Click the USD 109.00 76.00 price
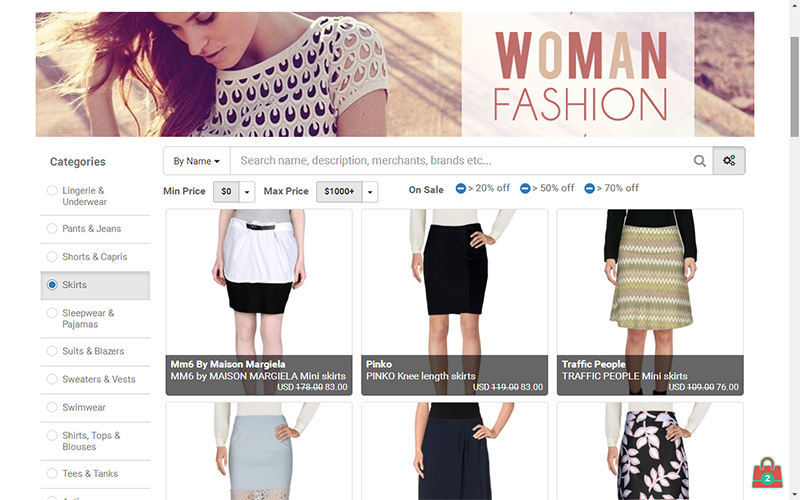This screenshot has height=500, width=800. click(704, 387)
